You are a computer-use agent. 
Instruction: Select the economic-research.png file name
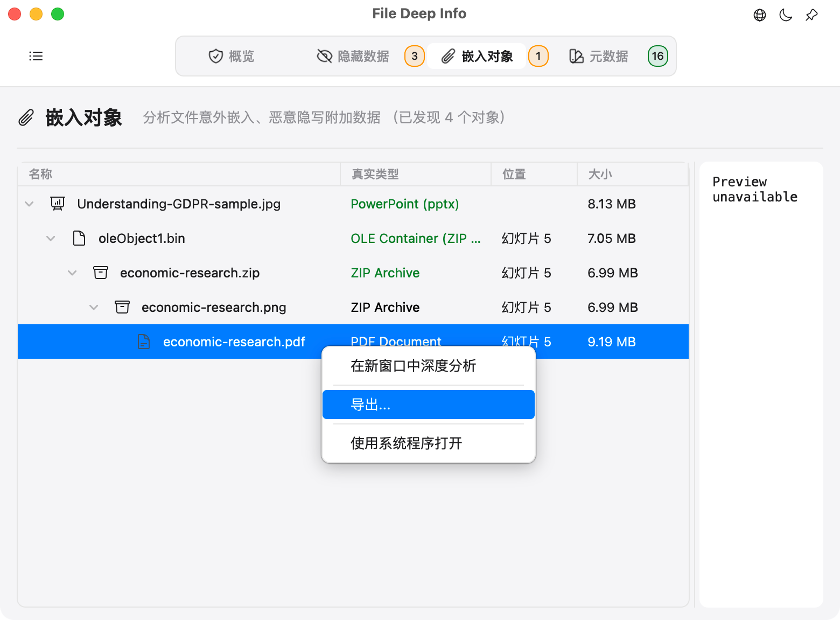pos(214,308)
